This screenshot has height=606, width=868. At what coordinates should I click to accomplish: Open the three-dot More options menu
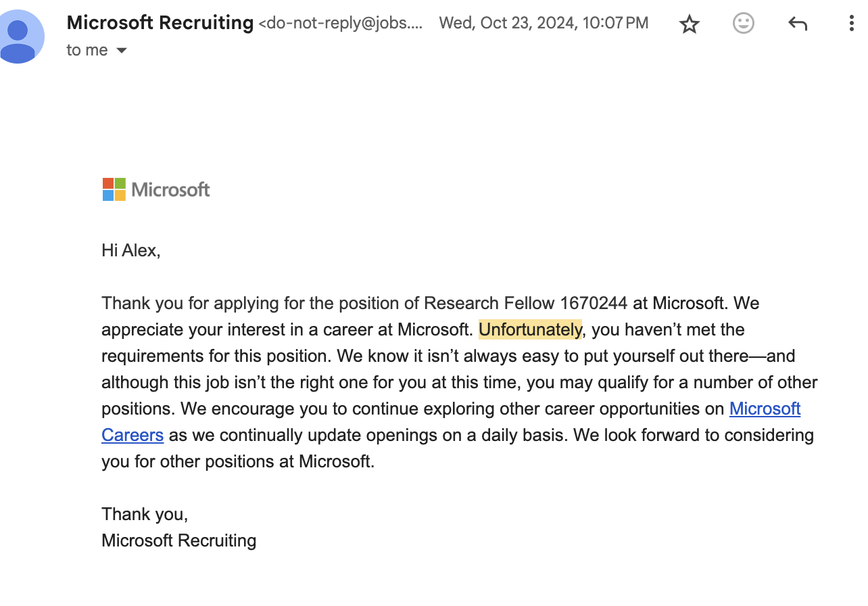click(851, 24)
